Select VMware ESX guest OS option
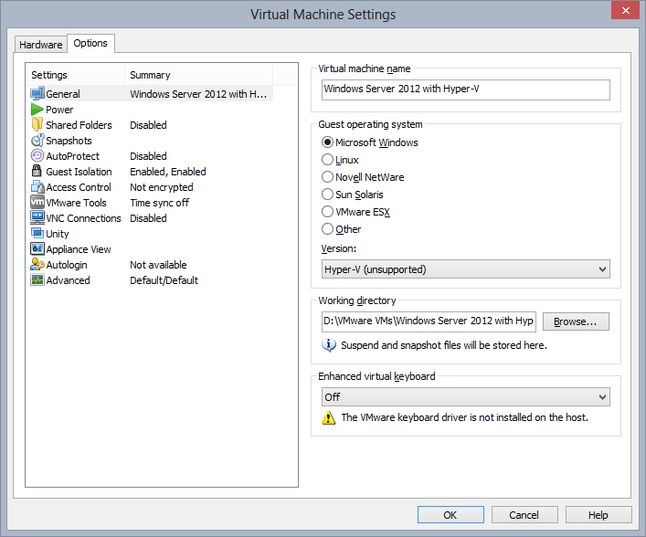The image size is (646, 537). point(327,211)
